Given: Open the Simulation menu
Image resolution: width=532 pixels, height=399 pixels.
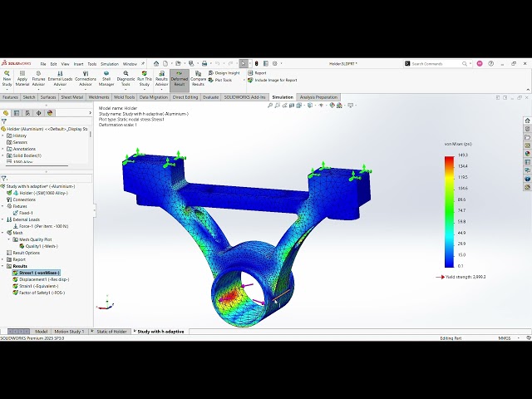Looking at the screenshot, I should pyautogui.click(x=110, y=64).
